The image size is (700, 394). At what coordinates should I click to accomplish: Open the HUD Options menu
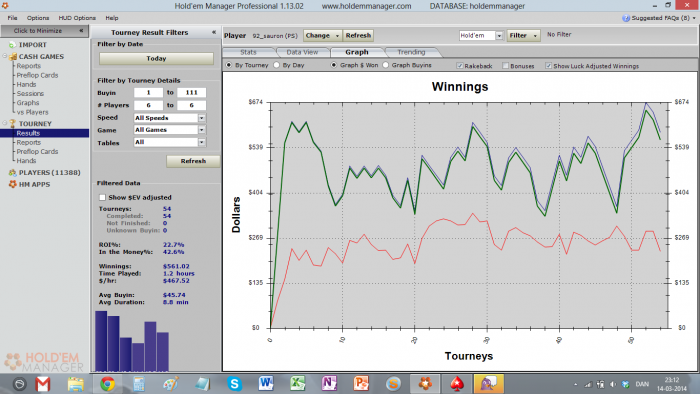click(77, 18)
